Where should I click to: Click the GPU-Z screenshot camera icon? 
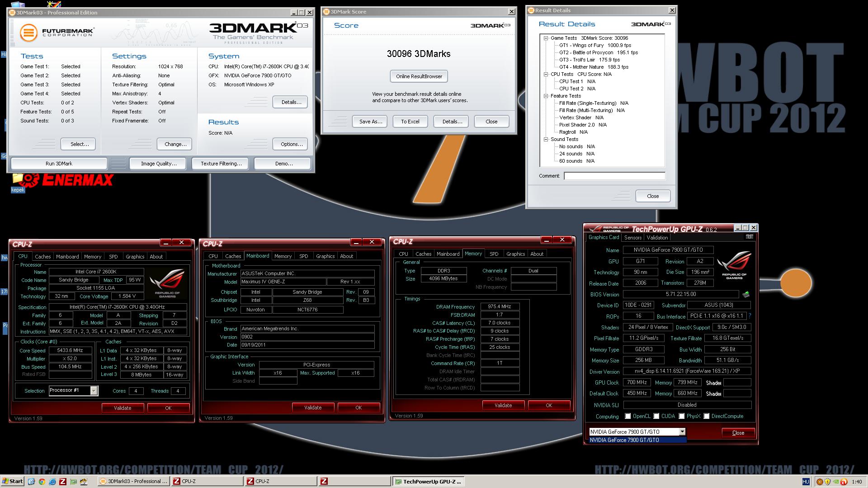click(749, 237)
